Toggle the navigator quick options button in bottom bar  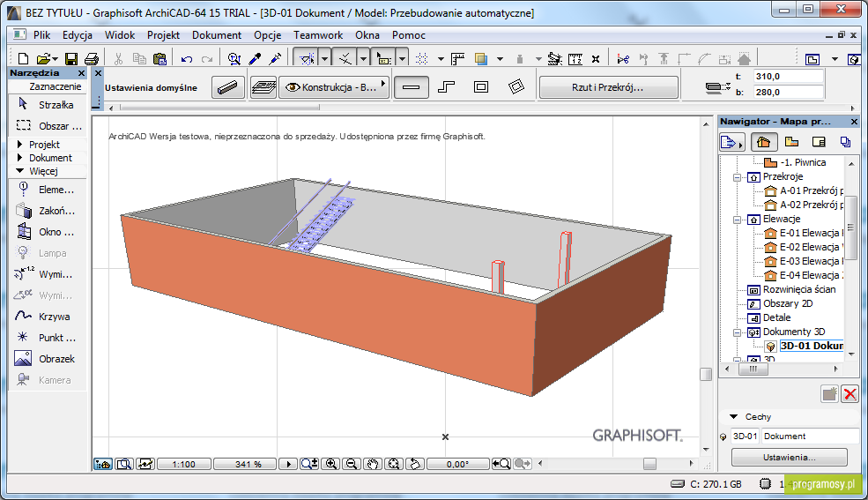coord(103,464)
